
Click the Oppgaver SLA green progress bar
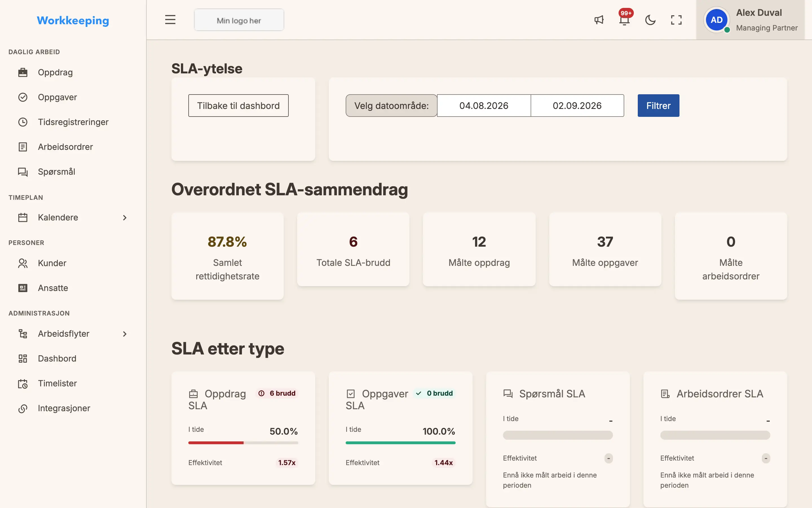(401, 443)
